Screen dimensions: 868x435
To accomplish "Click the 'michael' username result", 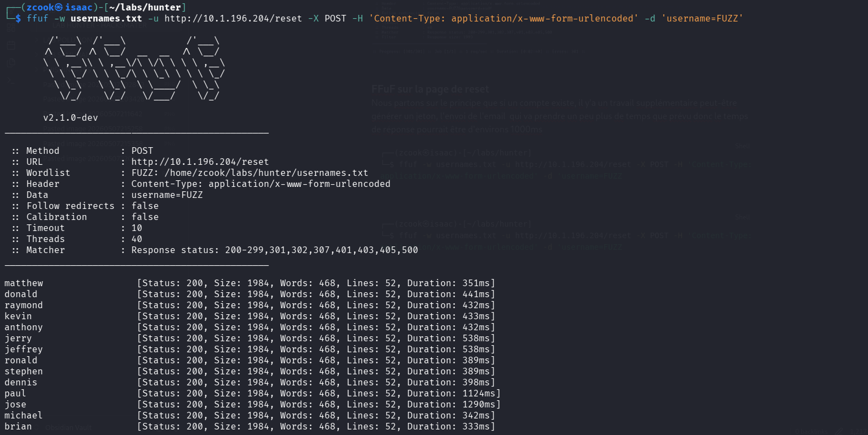I will click(x=24, y=416).
